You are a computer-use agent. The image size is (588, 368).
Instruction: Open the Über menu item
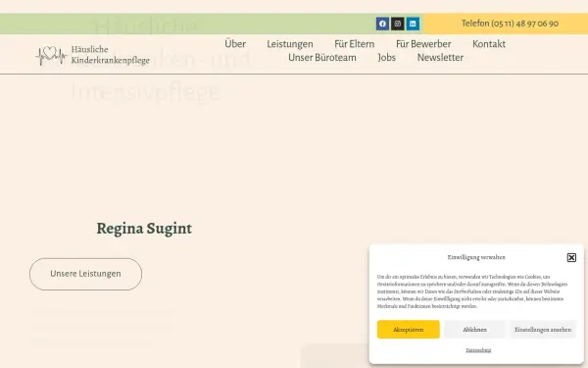click(235, 44)
